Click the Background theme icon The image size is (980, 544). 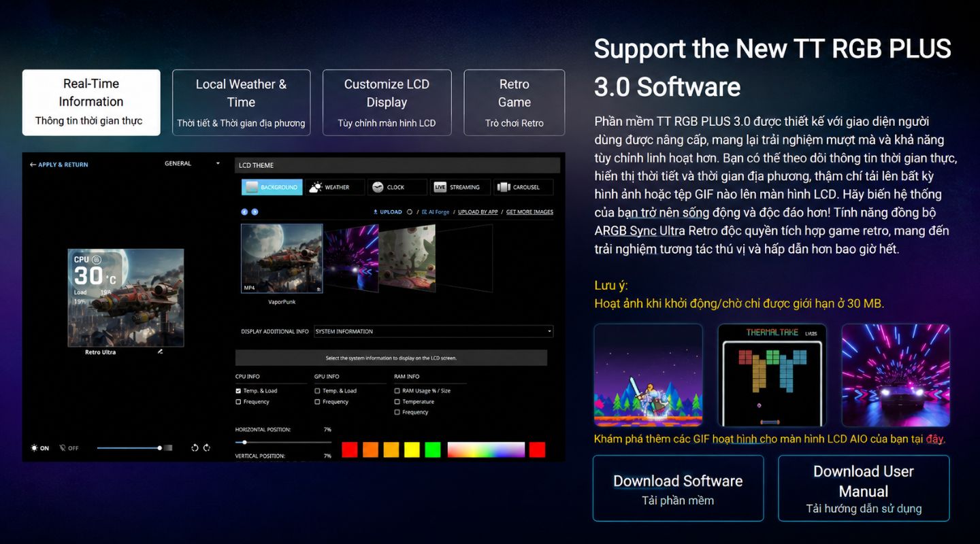252,187
